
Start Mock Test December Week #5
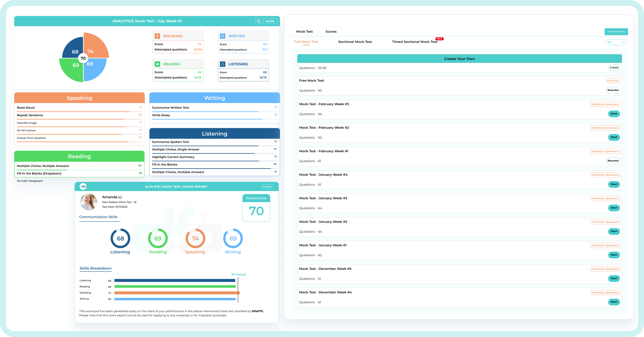pyautogui.click(x=614, y=278)
